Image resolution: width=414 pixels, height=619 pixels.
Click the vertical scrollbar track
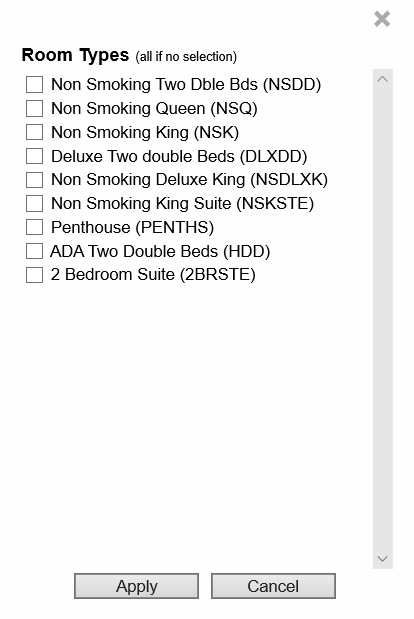pos(382,319)
